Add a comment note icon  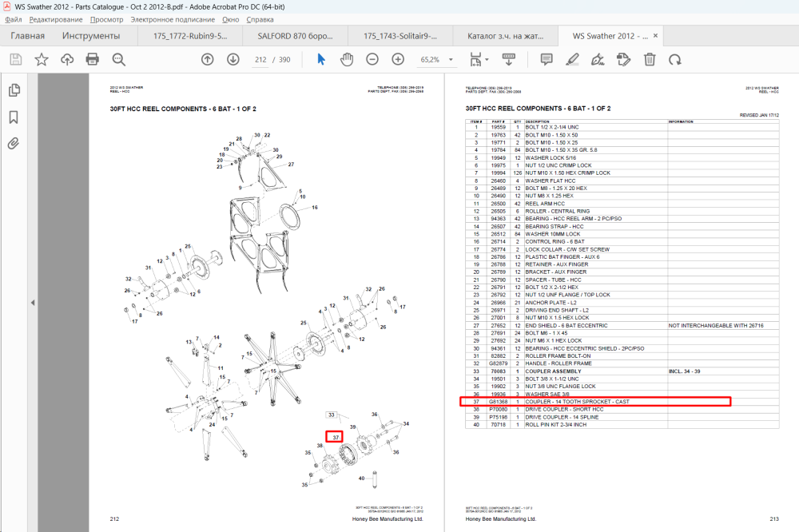(547, 60)
